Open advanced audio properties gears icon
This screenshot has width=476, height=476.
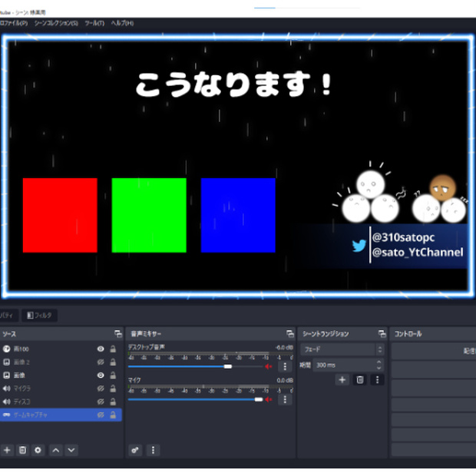click(135, 450)
